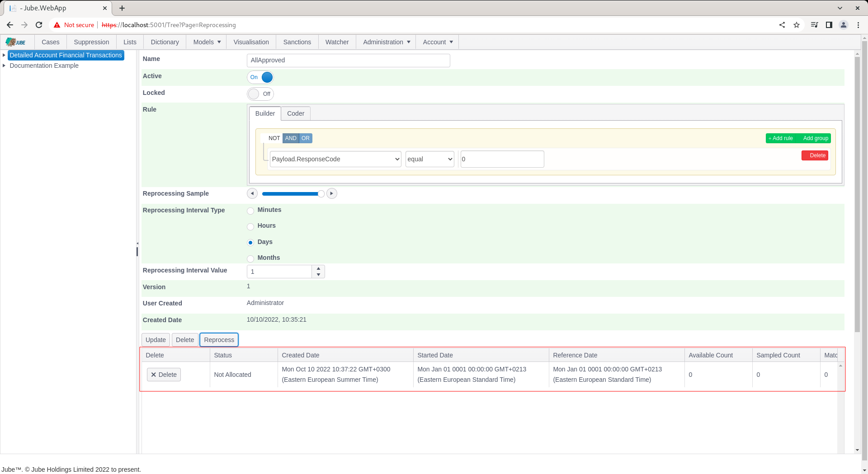
Task: Open the Lists menu item
Action: click(x=130, y=42)
